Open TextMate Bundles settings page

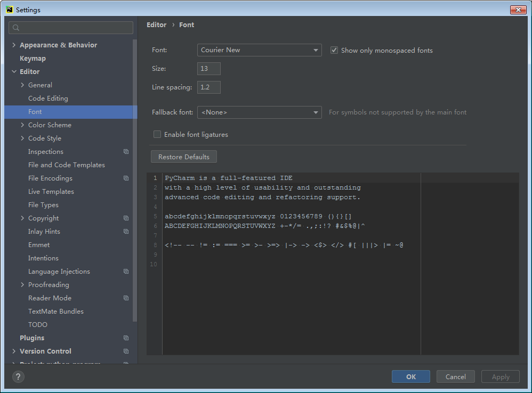[56, 312]
